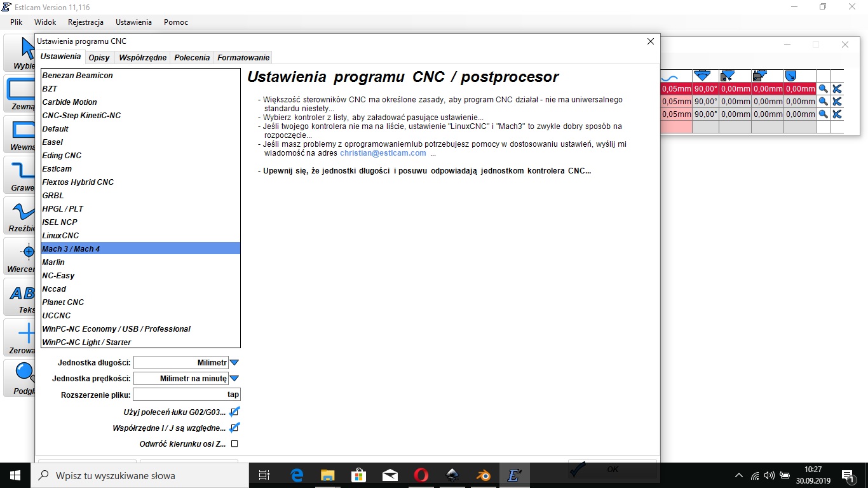Switch to the Współrzędne tab
This screenshot has height=488, width=868.
click(143, 57)
